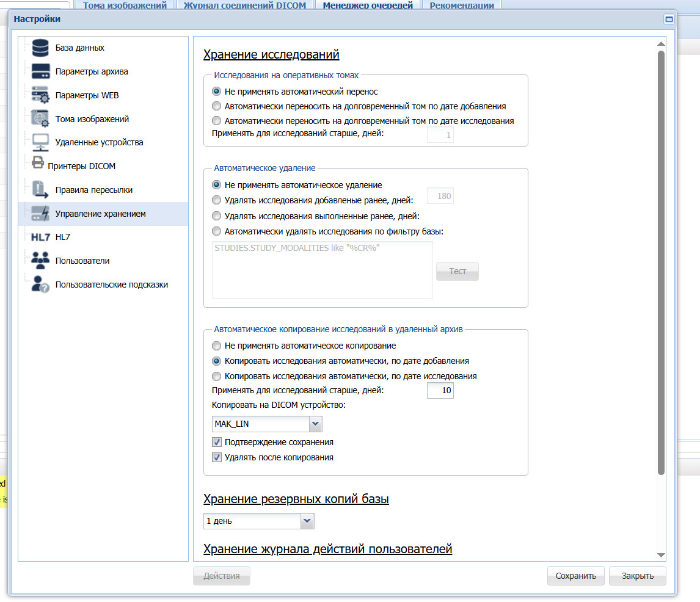Click the 'Исследования на оперативных томах' group title
This screenshot has width=700, height=602.
pyautogui.click(x=286, y=76)
